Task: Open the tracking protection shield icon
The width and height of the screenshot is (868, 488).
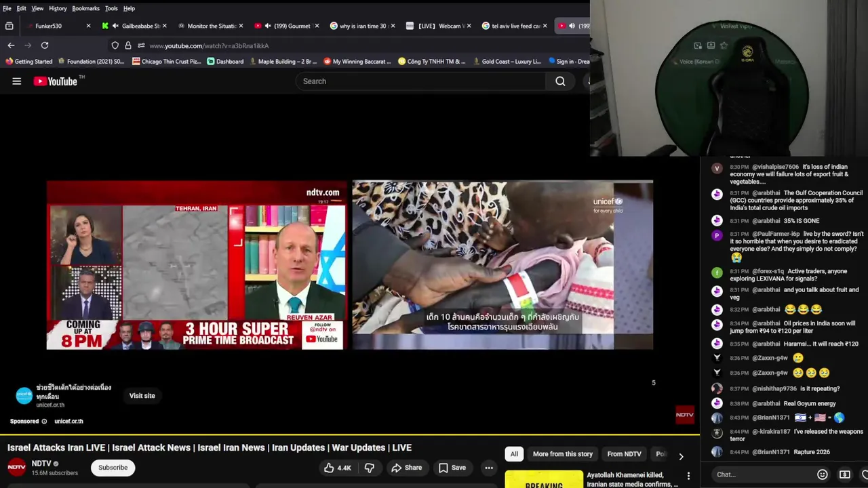Action: click(x=115, y=45)
